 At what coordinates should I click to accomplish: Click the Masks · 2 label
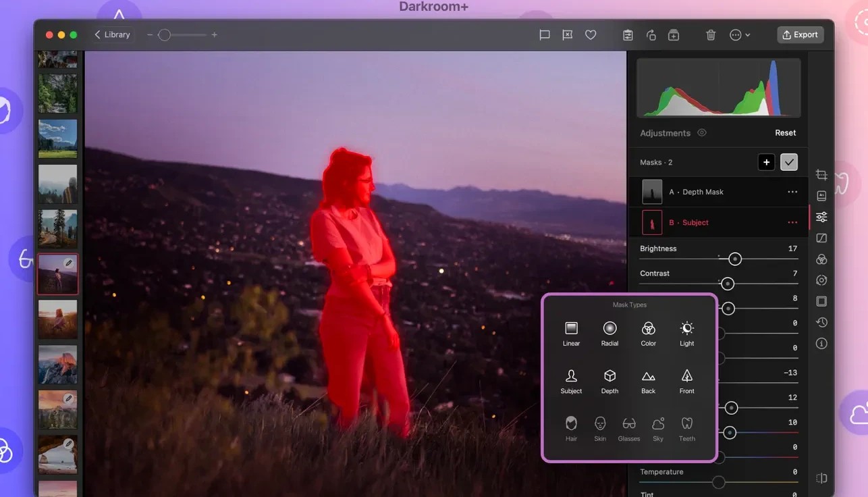tap(656, 163)
